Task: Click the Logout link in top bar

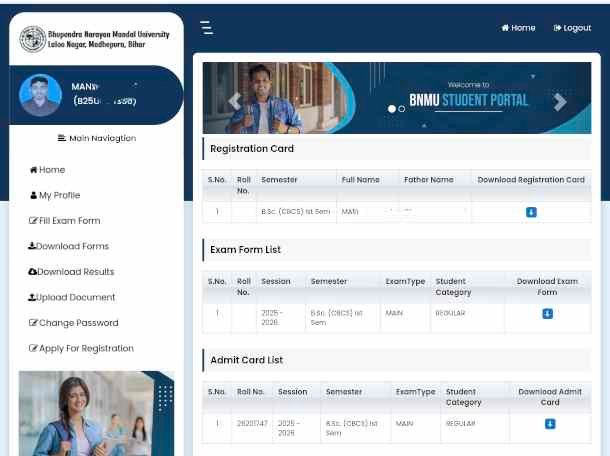Action: click(572, 28)
